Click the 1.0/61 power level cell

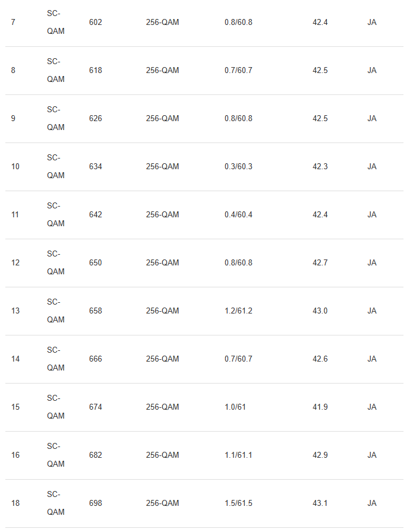click(234, 407)
